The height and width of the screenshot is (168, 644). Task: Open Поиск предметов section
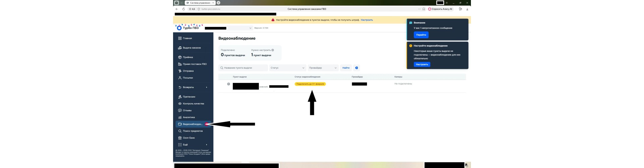pyautogui.click(x=193, y=131)
